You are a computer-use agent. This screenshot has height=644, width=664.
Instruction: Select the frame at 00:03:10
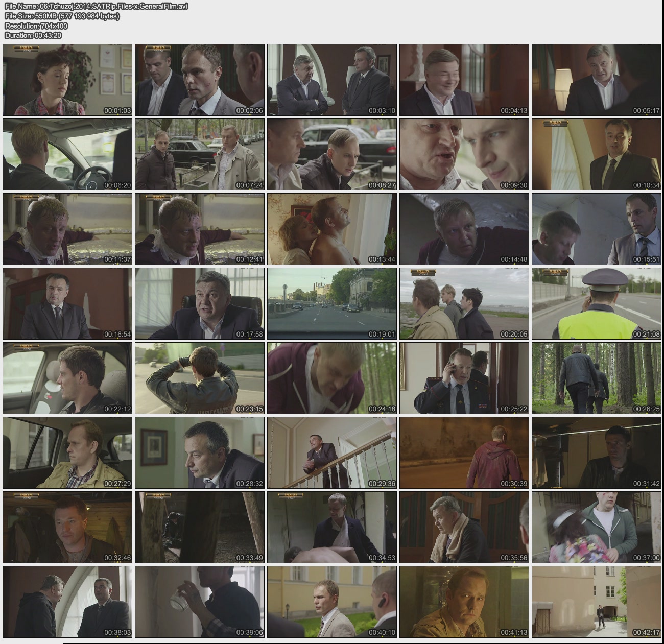coord(332,80)
